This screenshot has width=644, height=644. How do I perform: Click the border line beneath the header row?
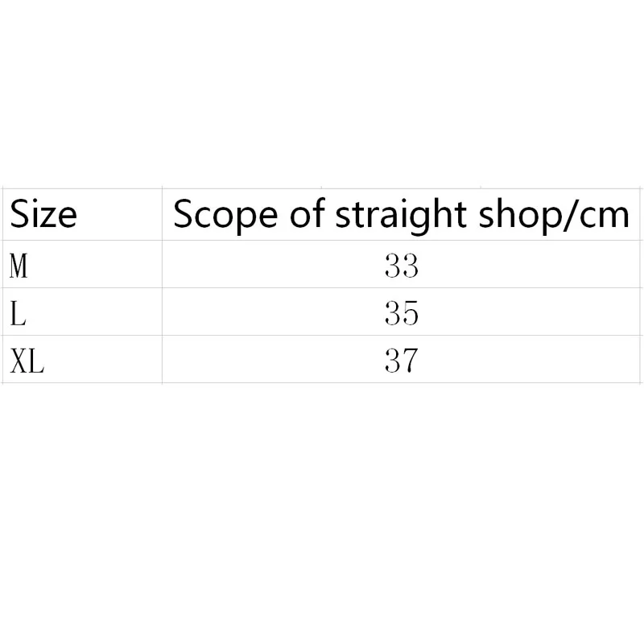(x=322, y=240)
